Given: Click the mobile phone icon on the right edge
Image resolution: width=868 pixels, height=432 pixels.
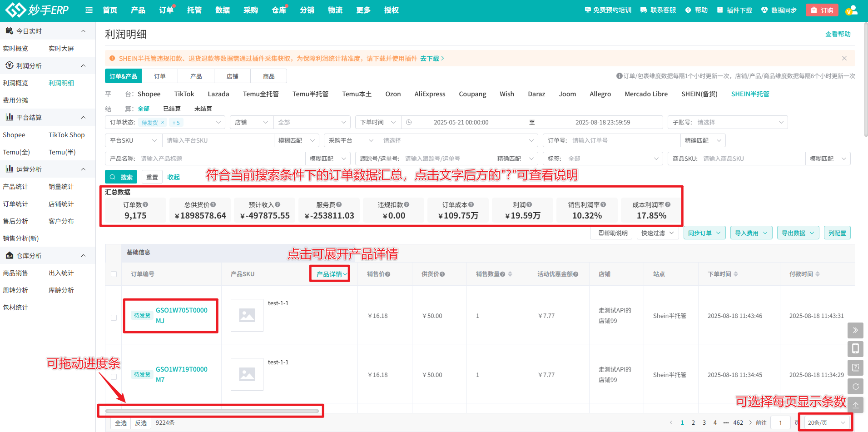Looking at the screenshot, I should [855, 349].
